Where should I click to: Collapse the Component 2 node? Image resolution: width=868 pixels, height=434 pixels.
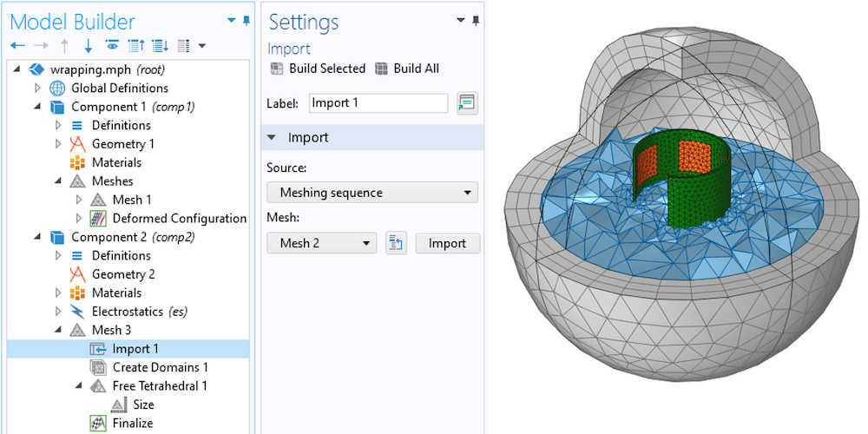point(37,237)
